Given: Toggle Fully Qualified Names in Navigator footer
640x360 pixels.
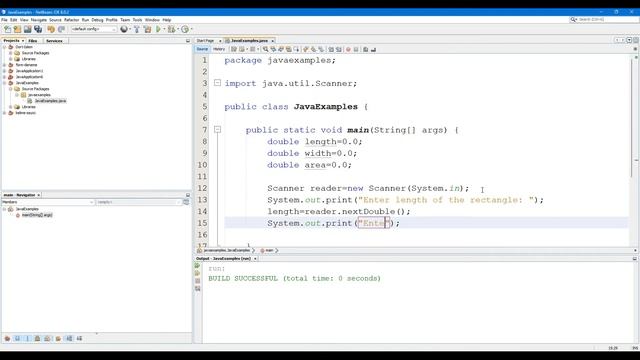Looking at the screenshot, I should (58, 338).
